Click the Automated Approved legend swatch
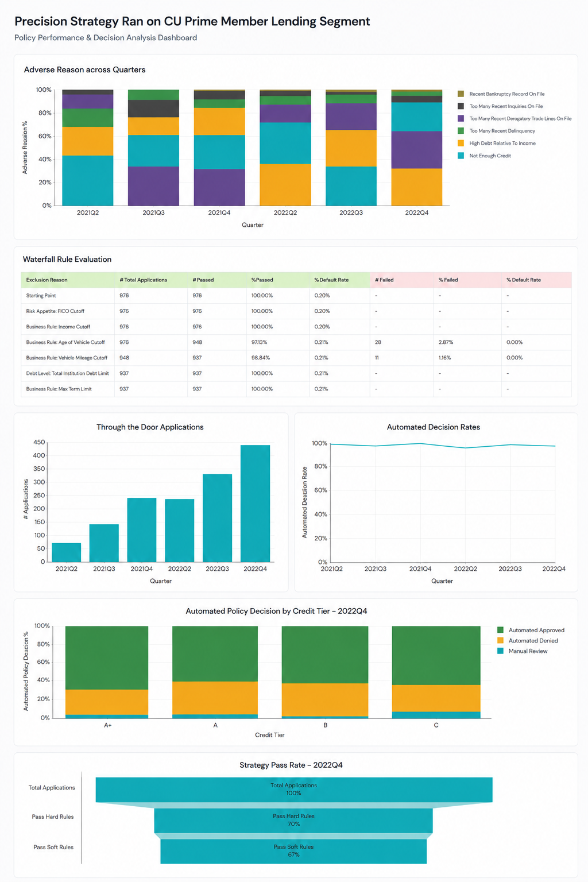This screenshot has width=588, height=882. (x=500, y=630)
